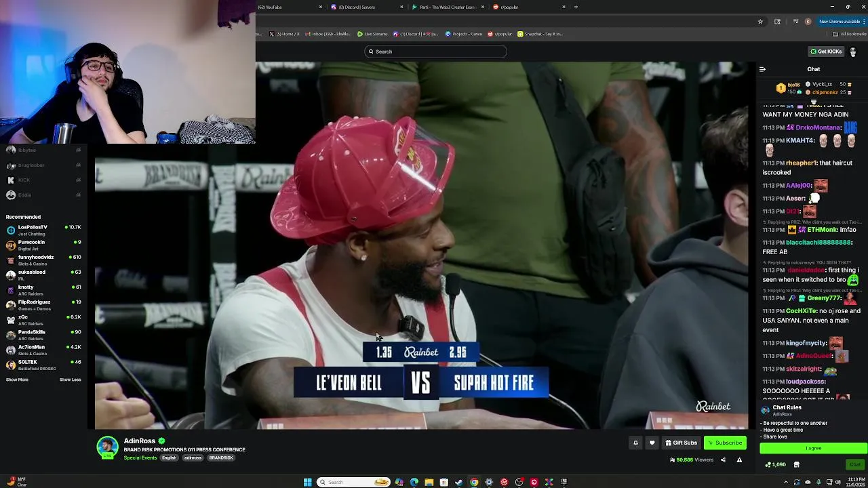Open the knotty recommended channel
This screenshot has width=868, height=488.
tap(43, 289)
